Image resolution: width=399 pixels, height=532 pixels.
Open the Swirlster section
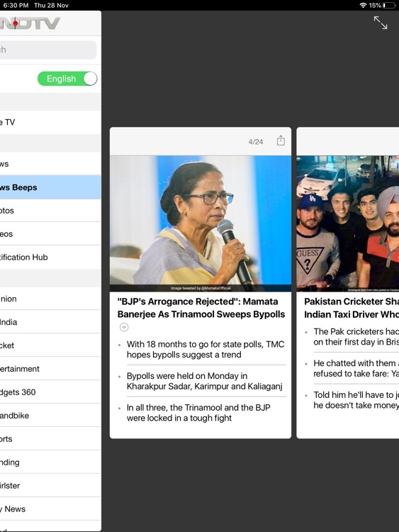click(50, 485)
